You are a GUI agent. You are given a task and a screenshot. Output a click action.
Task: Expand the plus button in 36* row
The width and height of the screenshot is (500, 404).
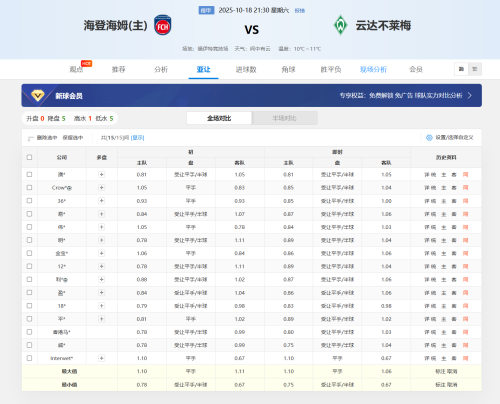click(x=102, y=201)
